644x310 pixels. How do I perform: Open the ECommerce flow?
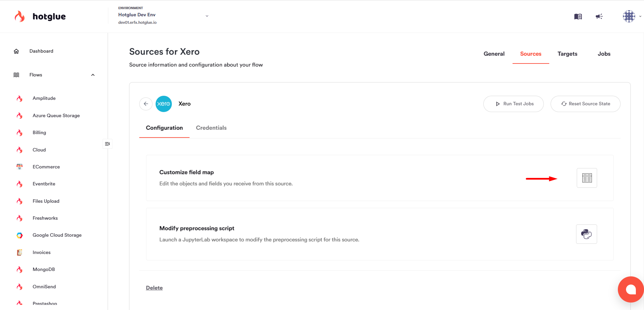tap(46, 167)
